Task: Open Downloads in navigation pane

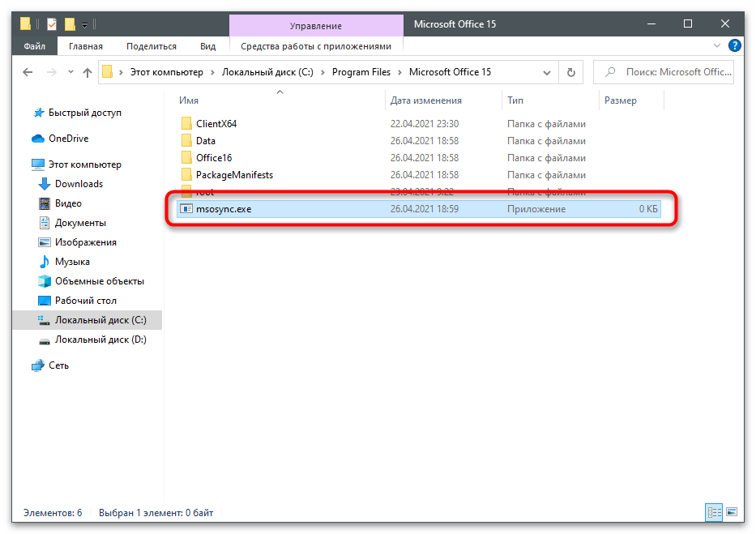Action: (79, 184)
